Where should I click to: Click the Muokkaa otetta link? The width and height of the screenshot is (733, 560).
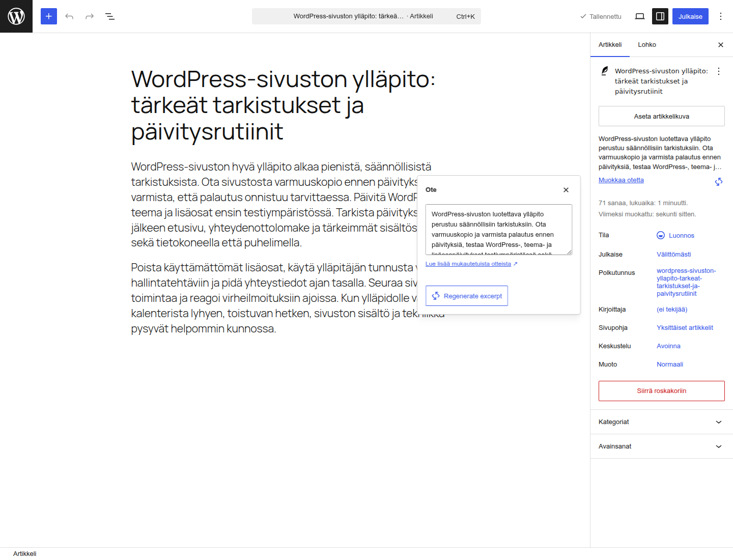621,180
